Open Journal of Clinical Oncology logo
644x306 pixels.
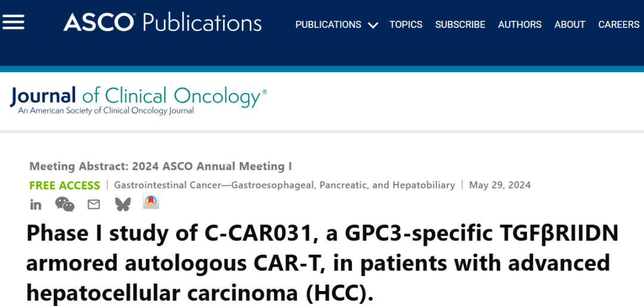pyautogui.click(x=138, y=99)
